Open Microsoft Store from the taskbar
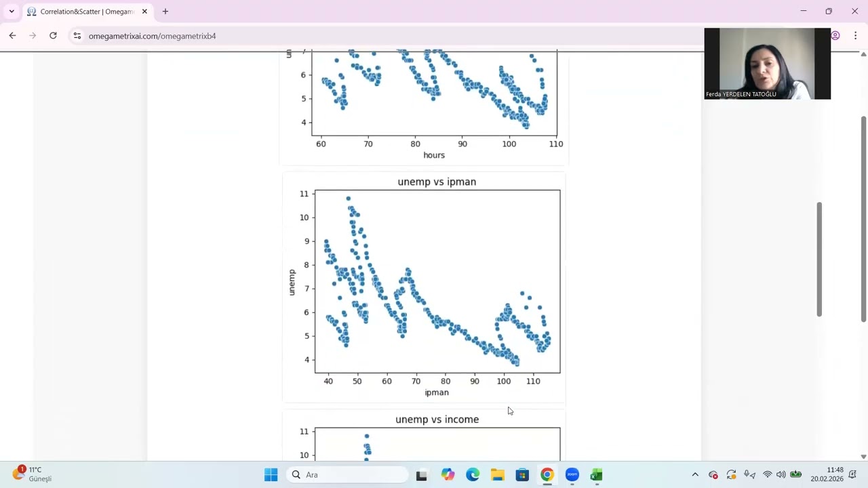868x488 pixels. (x=522, y=474)
